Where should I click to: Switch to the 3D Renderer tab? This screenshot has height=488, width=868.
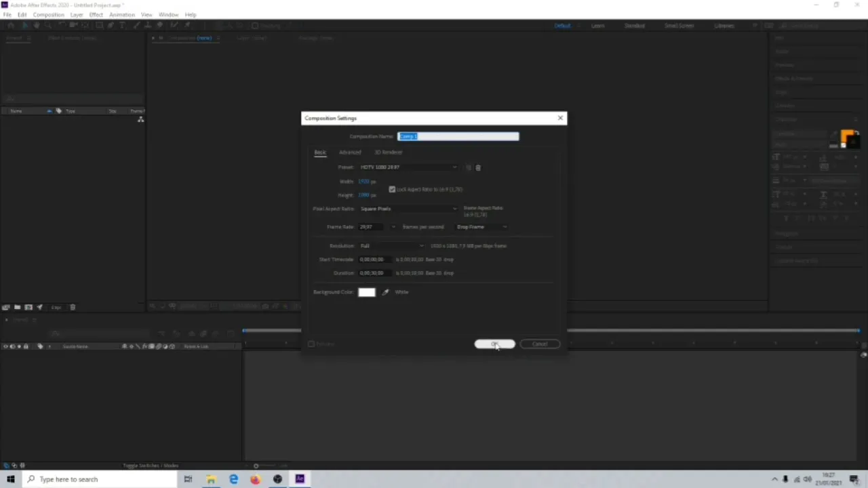pos(388,152)
